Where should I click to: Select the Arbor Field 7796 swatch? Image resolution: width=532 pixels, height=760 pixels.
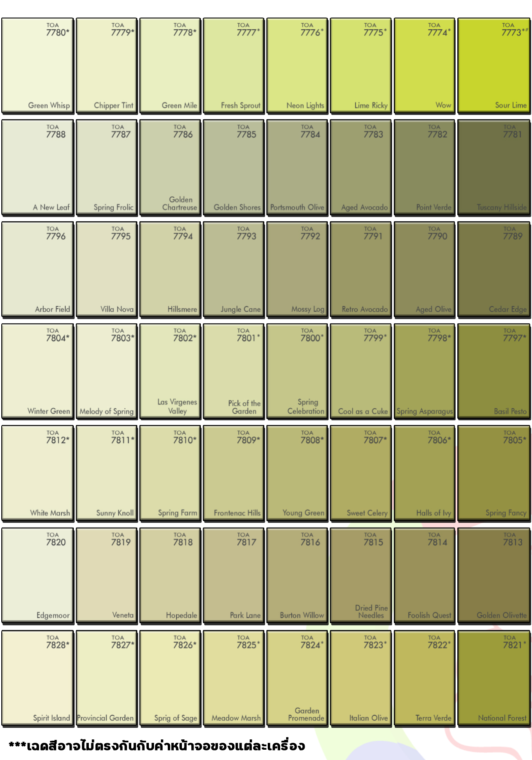pyautogui.click(x=37, y=269)
